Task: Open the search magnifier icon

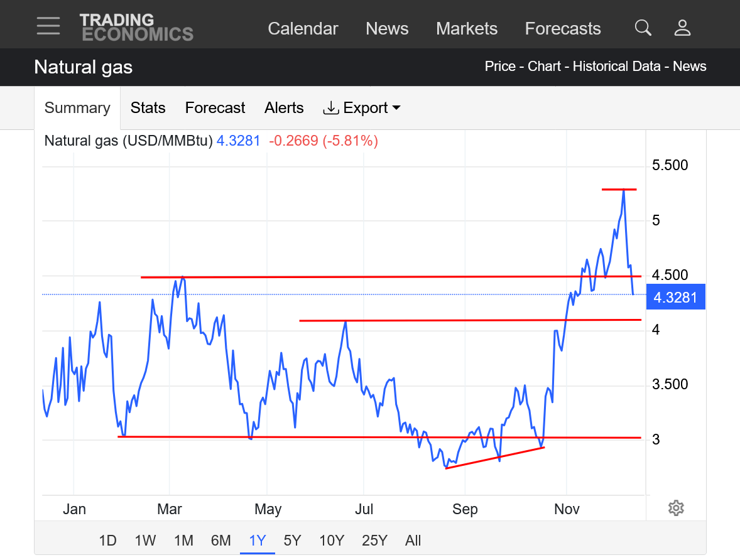Action: click(x=643, y=28)
